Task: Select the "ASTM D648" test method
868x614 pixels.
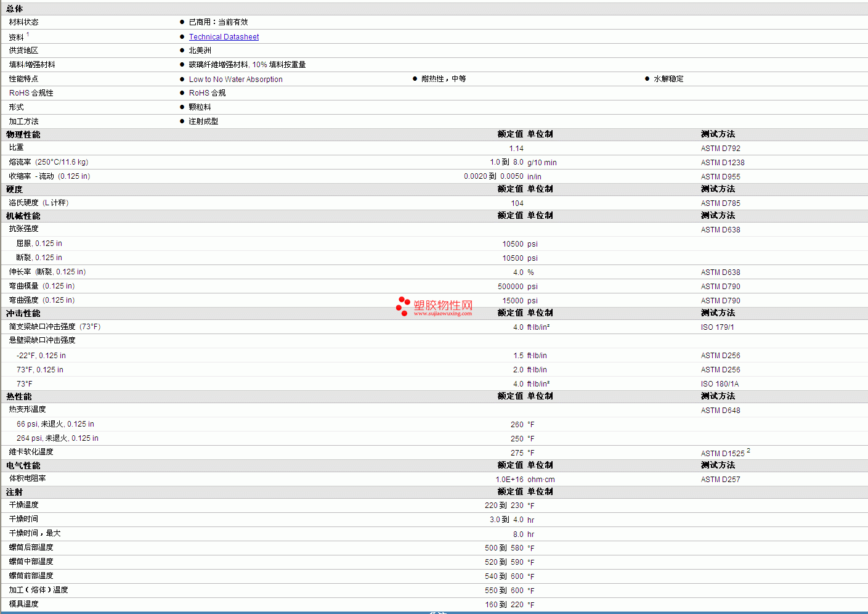Action: [x=720, y=411]
